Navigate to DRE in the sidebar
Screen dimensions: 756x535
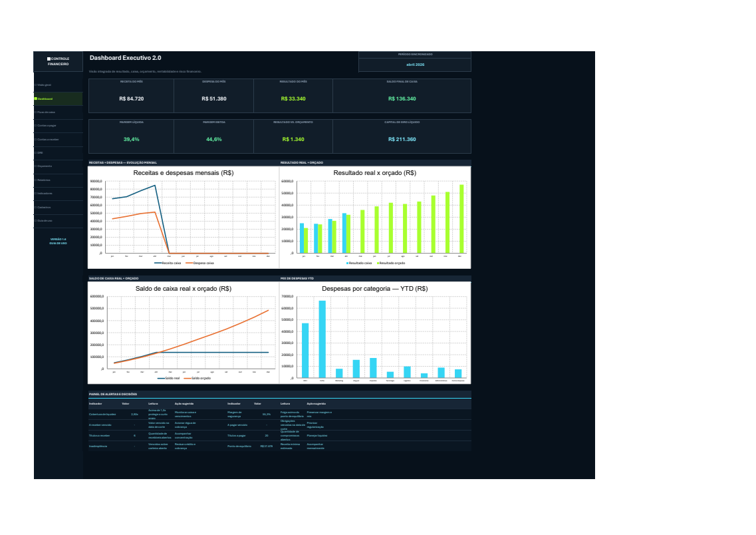click(x=58, y=152)
